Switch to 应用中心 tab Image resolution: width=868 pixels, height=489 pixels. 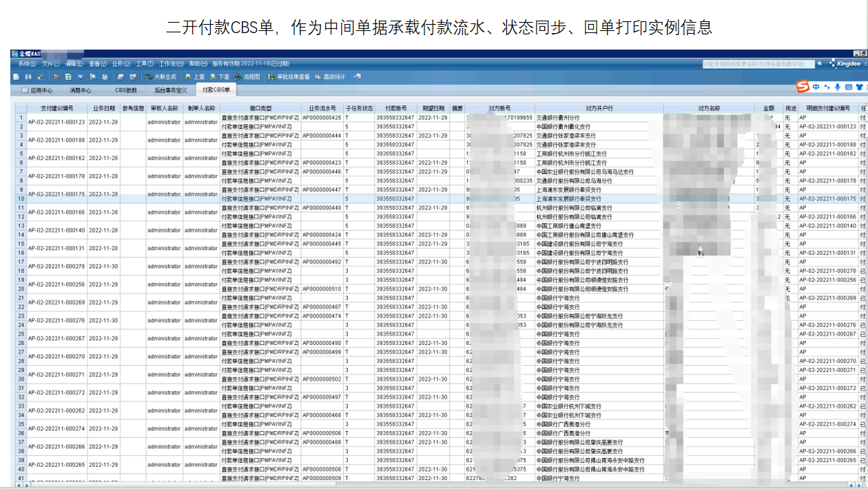[x=37, y=90]
